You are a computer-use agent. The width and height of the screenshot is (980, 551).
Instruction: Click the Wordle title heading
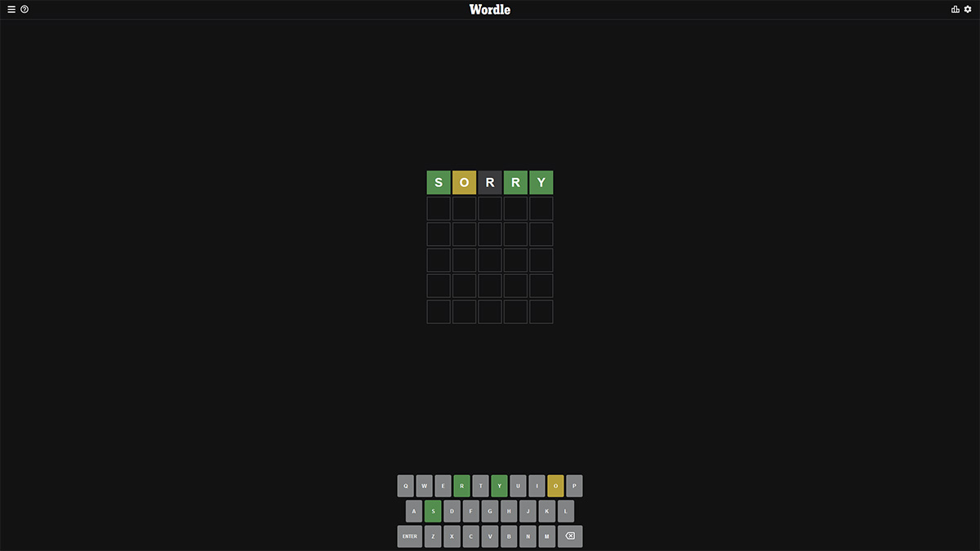tap(490, 10)
